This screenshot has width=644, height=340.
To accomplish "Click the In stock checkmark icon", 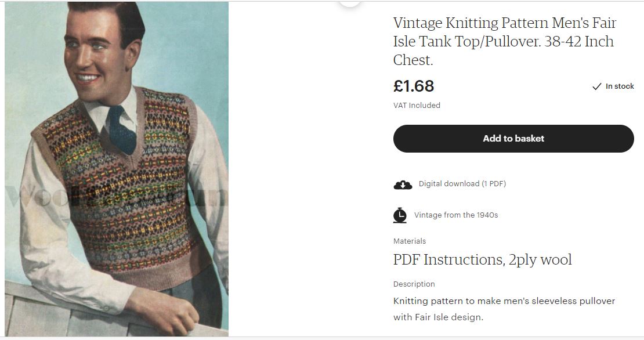I will click(x=596, y=86).
